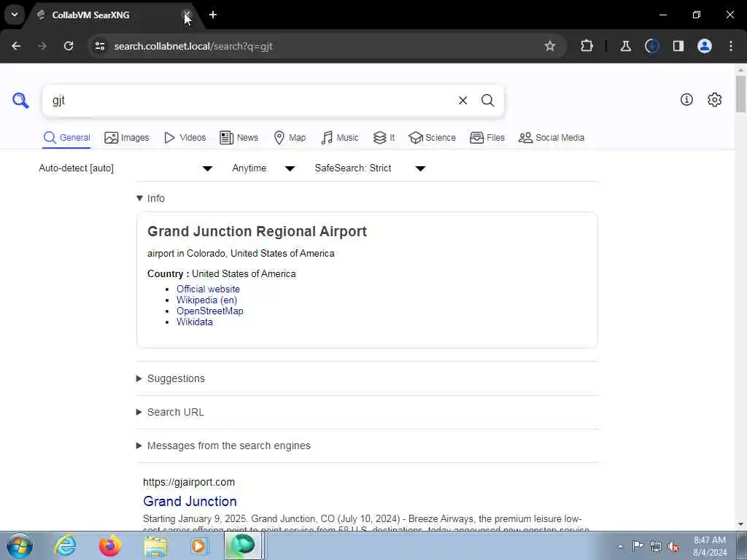Viewport: 747px width, 560px height.
Task: Click the muted volume tray icon
Action: coord(673,546)
